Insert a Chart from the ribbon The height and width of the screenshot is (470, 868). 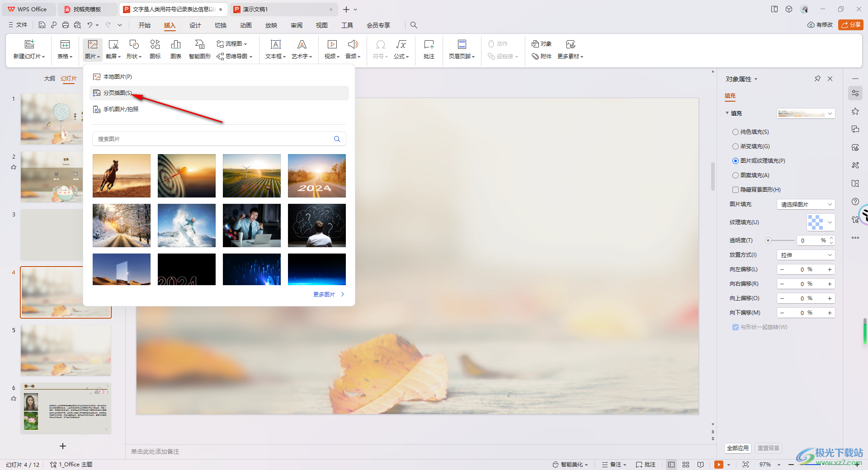click(176, 49)
